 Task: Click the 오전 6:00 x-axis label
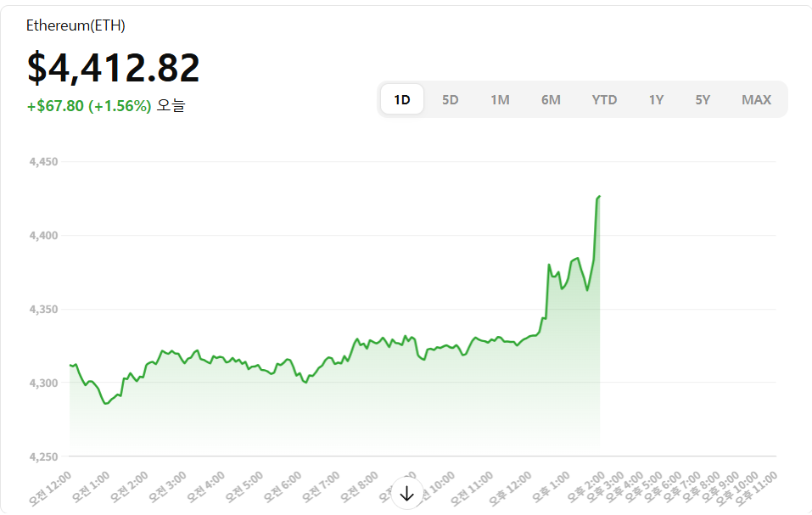pos(282,487)
